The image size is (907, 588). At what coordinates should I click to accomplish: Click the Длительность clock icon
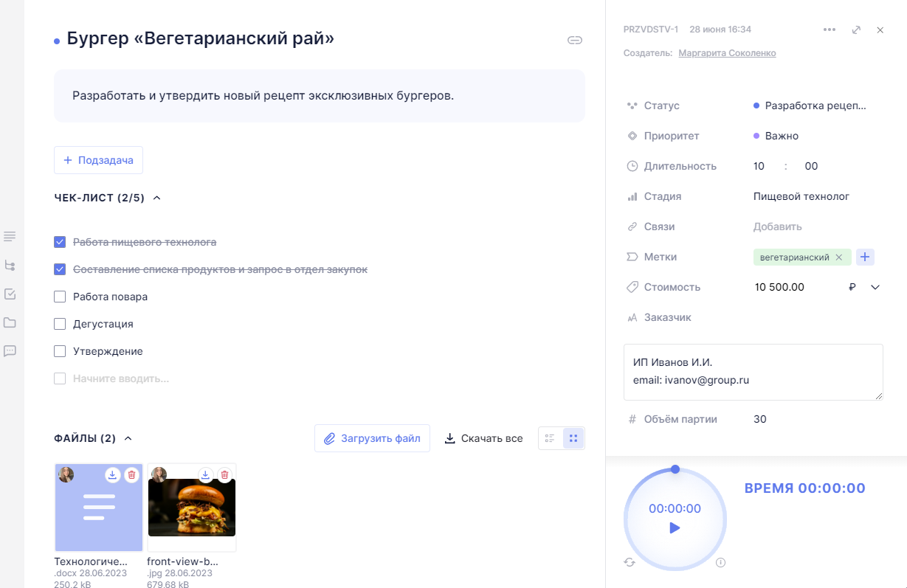click(632, 166)
